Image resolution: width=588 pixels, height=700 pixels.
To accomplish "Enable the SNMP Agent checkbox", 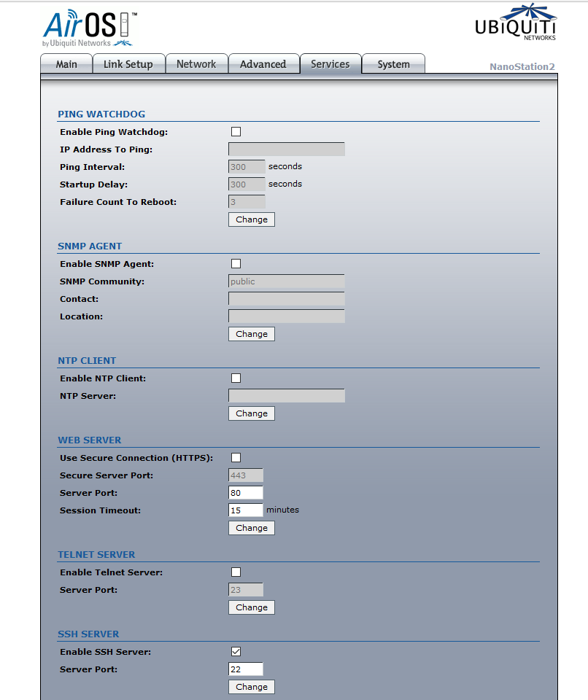I will coord(236,264).
